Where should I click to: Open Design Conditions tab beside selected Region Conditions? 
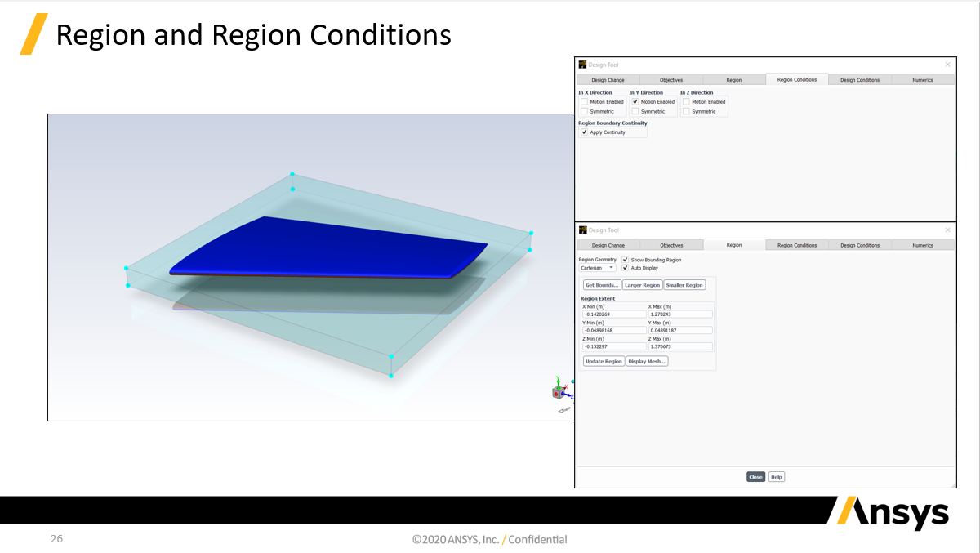click(860, 80)
